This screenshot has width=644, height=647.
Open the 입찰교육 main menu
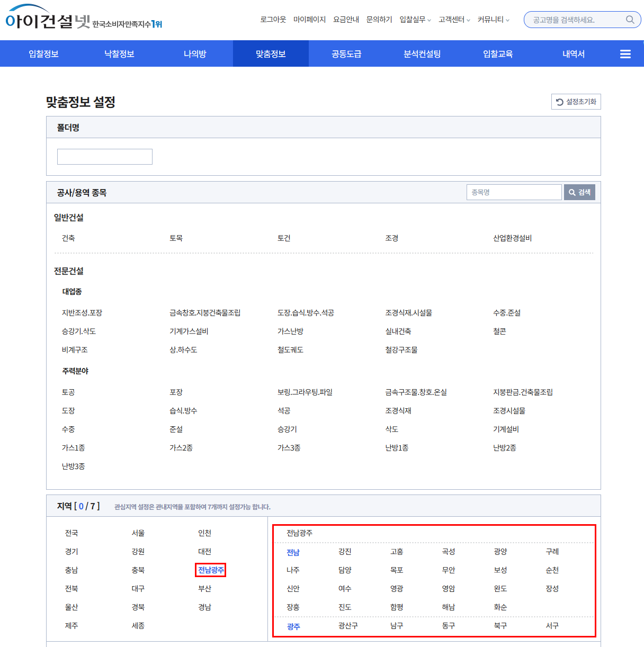tap(498, 54)
